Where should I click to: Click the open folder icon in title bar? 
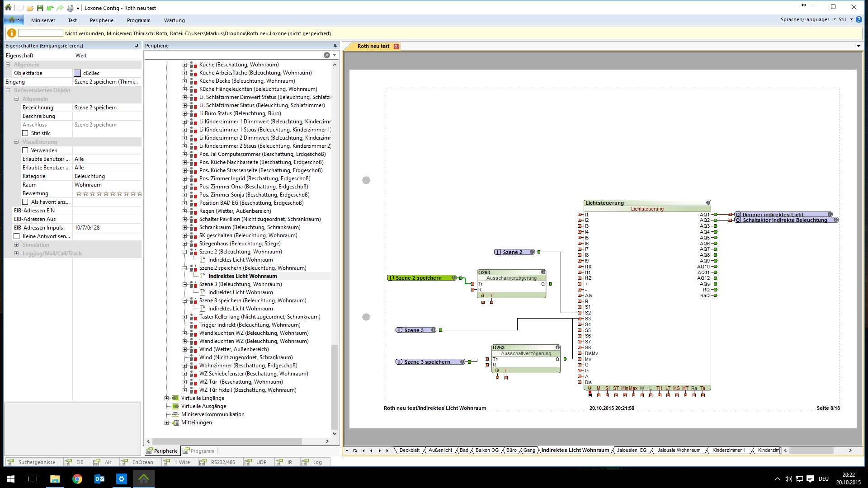30,8
